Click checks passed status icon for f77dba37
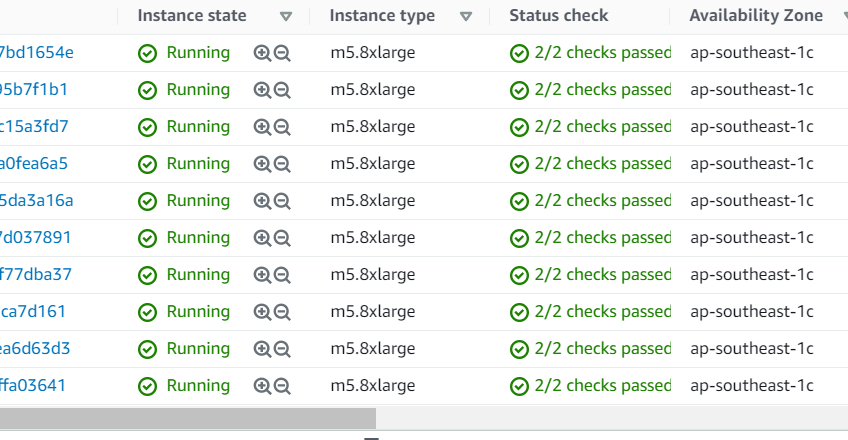 pyautogui.click(x=519, y=276)
